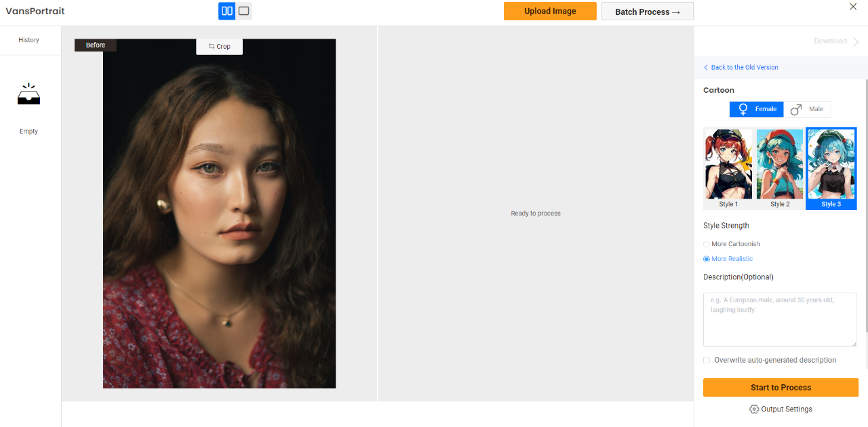Screen dimensions: 868x427
Task: Click the 'Before' label on the image
Action: click(x=96, y=45)
